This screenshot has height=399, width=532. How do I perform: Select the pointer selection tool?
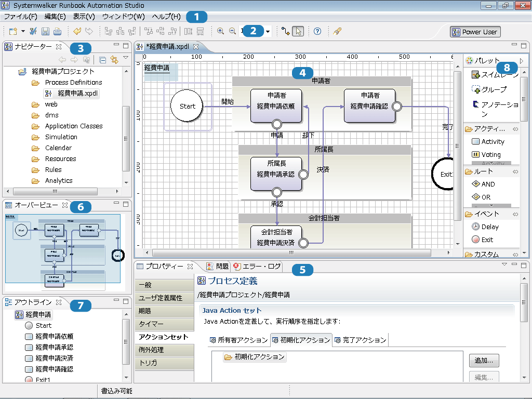coord(298,32)
